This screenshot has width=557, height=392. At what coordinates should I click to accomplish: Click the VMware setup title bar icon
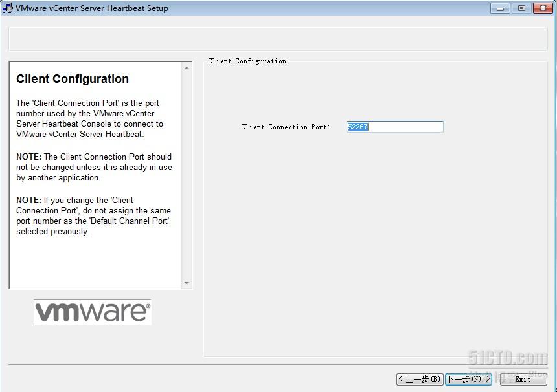tap(8, 8)
